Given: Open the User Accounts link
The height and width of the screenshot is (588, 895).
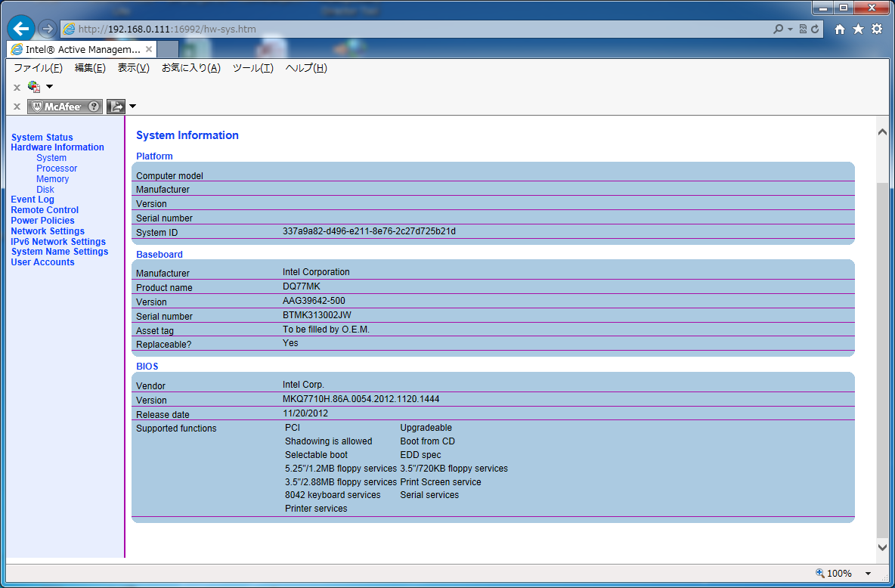Looking at the screenshot, I should (x=42, y=262).
